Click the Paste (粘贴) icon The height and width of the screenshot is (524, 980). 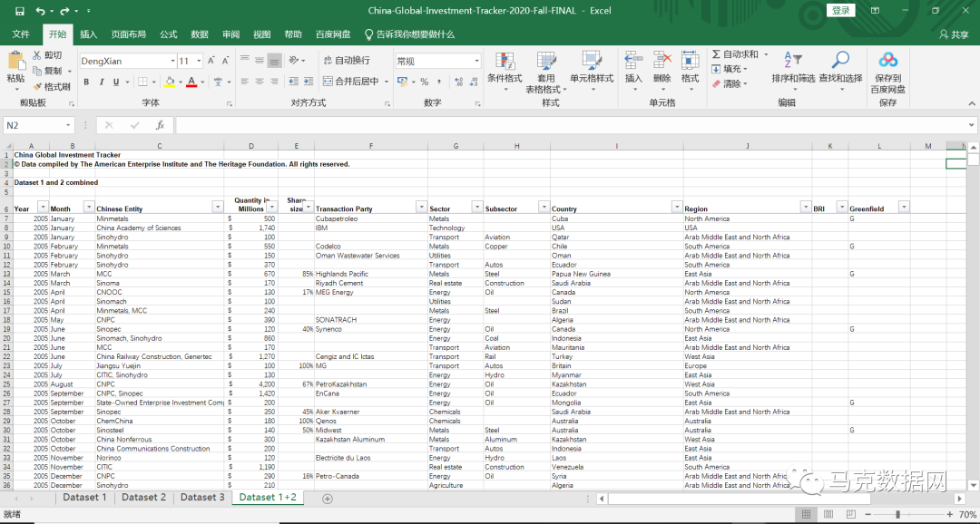(x=15, y=62)
